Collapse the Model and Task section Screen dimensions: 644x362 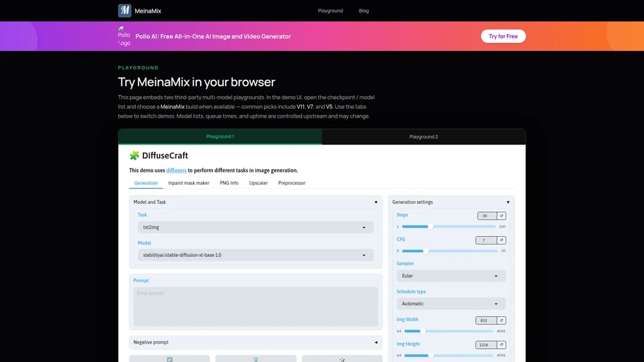pos(255,202)
